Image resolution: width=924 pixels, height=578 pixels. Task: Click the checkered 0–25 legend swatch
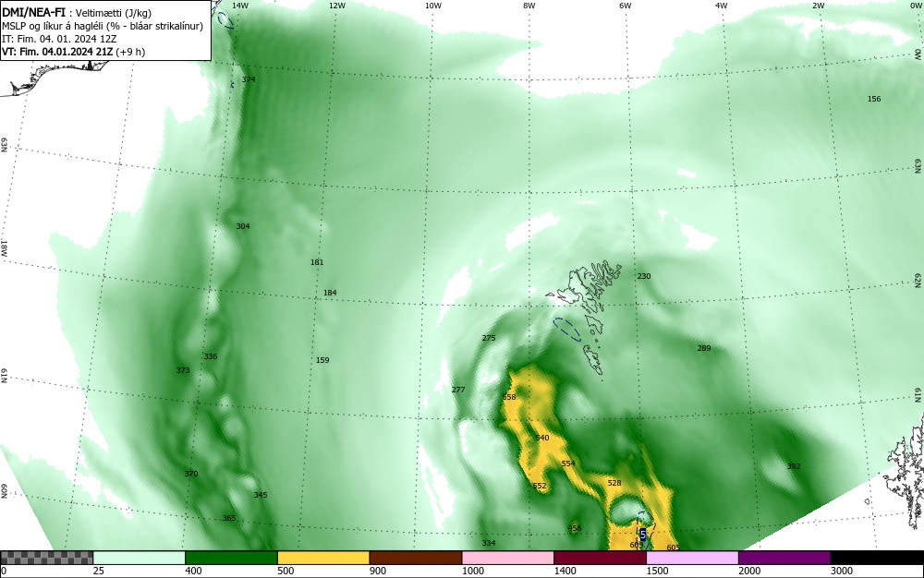coord(46,558)
